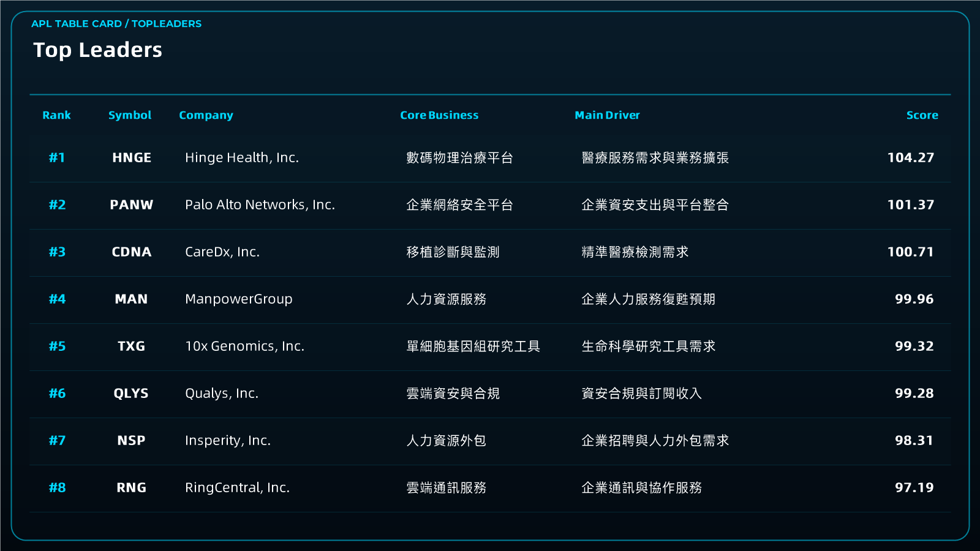Click the Top Leaders title
The width and height of the screenshot is (980, 551).
click(x=97, y=50)
